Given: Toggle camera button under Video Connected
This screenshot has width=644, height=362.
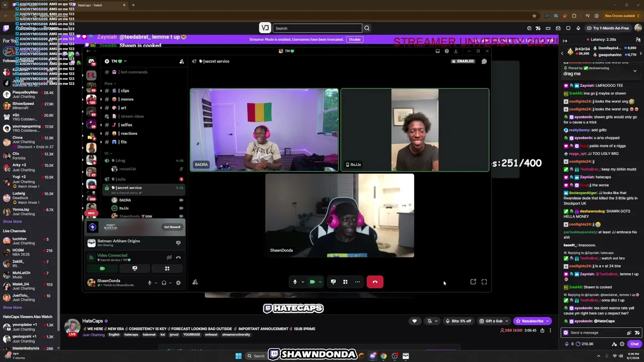Looking at the screenshot, I should [102, 268].
